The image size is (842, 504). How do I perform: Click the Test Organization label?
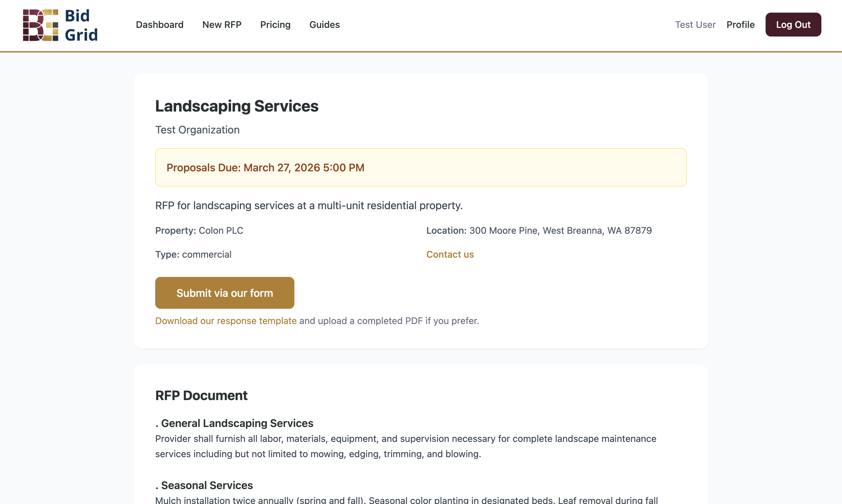(197, 129)
